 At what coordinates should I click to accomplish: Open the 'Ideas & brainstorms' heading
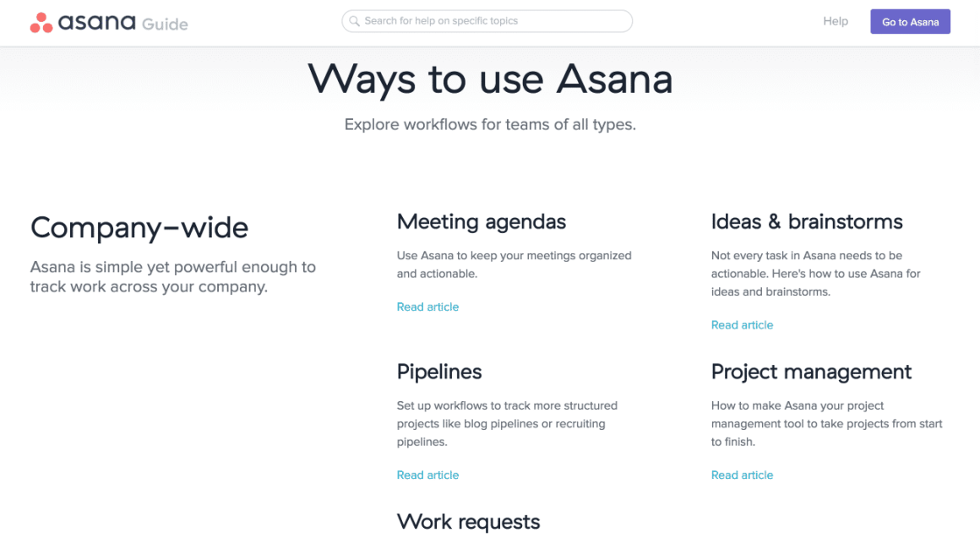pyautogui.click(x=807, y=221)
